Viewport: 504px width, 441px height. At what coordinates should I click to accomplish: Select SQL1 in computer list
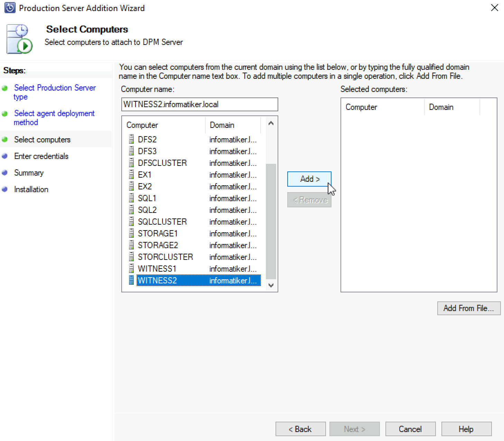click(x=194, y=198)
